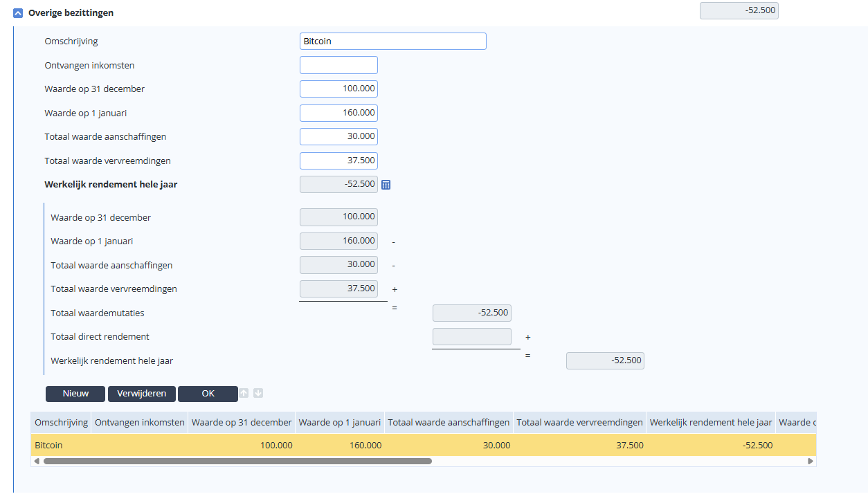Click the Omschrijving column header
This screenshot has height=494, width=868.
pos(61,423)
